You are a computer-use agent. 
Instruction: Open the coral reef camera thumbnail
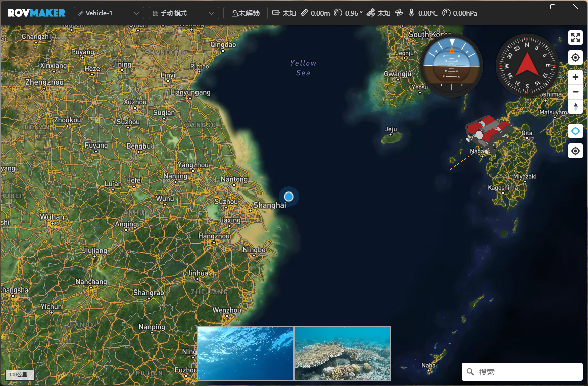pos(342,354)
